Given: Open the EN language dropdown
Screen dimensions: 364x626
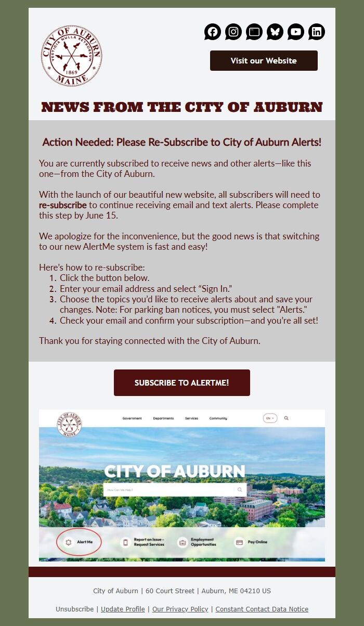Looking at the screenshot, I should (270, 418).
